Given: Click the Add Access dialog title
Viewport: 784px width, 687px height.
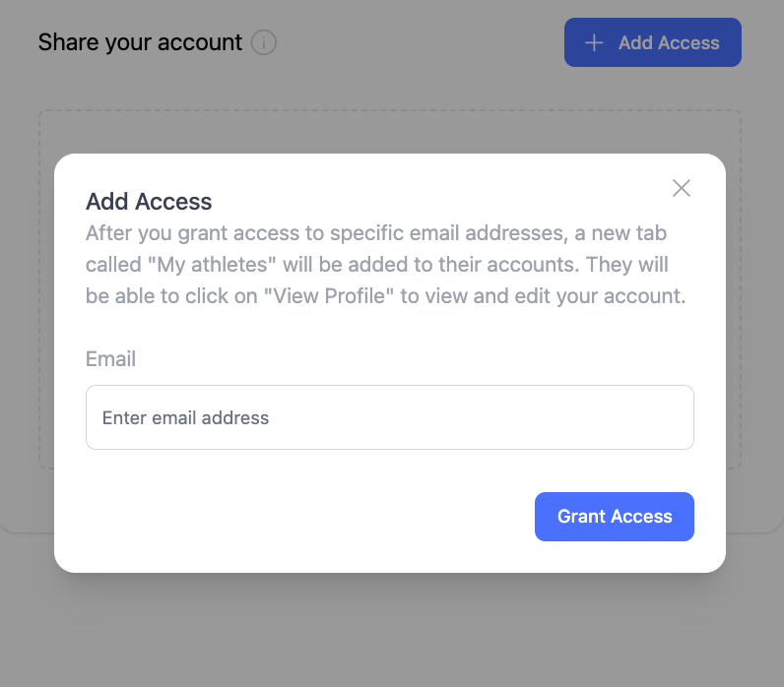Looking at the screenshot, I should point(149,202).
